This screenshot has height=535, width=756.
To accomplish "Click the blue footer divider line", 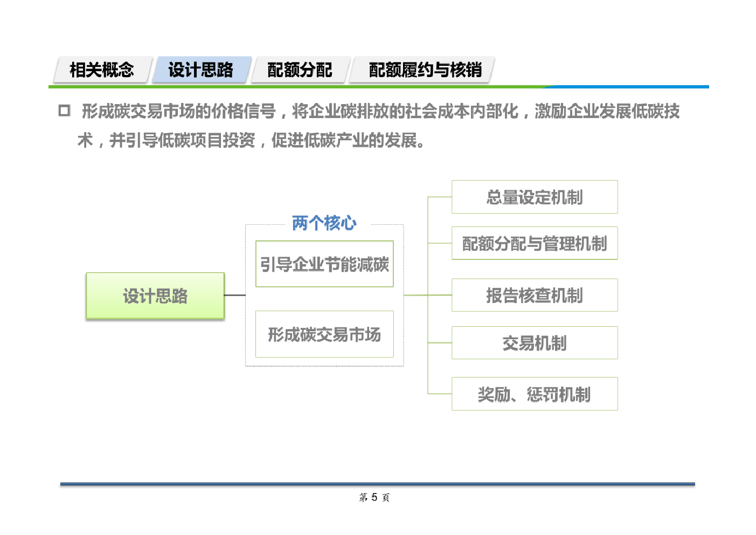I will coord(377,484).
